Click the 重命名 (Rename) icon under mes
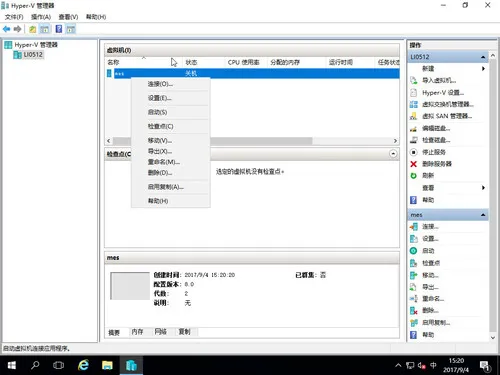 coord(413,299)
